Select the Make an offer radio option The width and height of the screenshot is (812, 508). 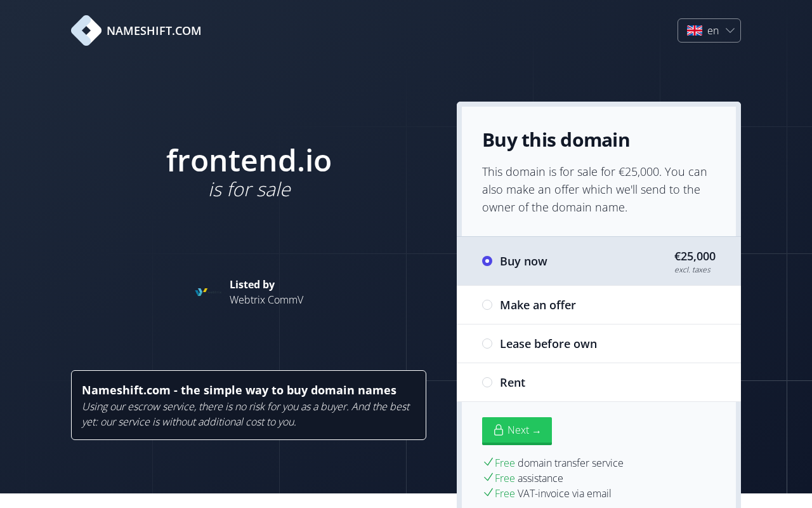(x=487, y=305)
